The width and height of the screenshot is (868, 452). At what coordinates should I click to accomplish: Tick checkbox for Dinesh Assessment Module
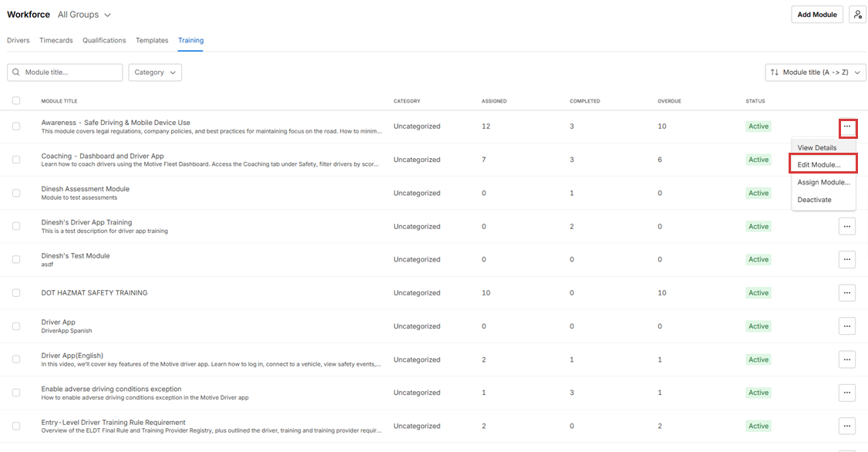tap(16, 193)
